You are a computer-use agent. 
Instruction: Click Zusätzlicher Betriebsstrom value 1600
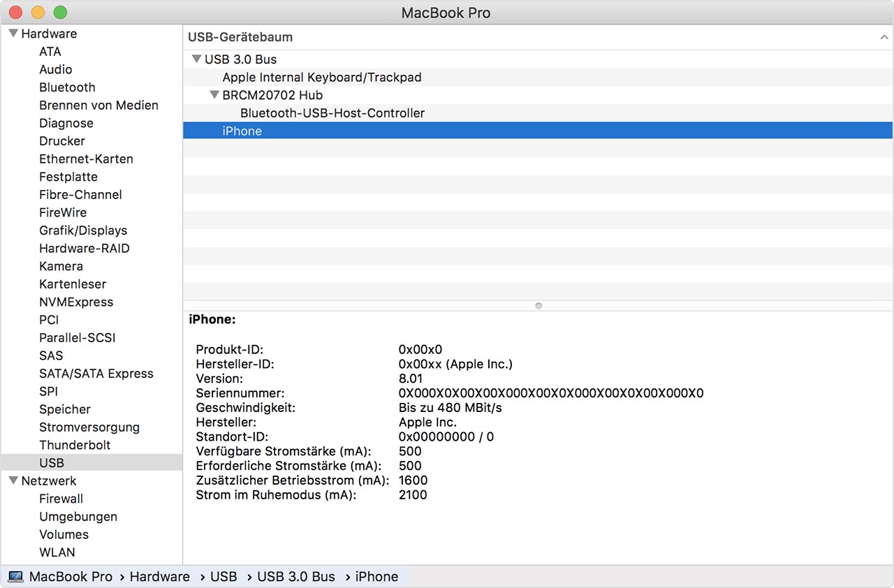(413, 480)
